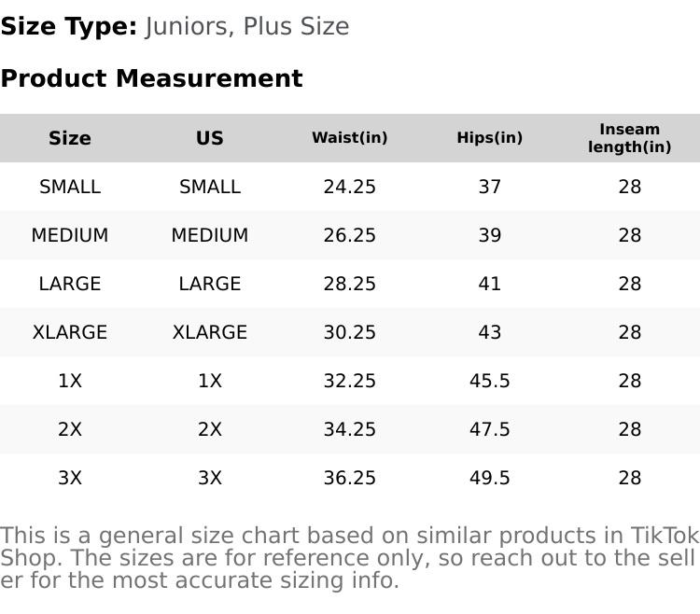Select the 43 hips value
Screen dimensions: 700x614
pos(490,332)
